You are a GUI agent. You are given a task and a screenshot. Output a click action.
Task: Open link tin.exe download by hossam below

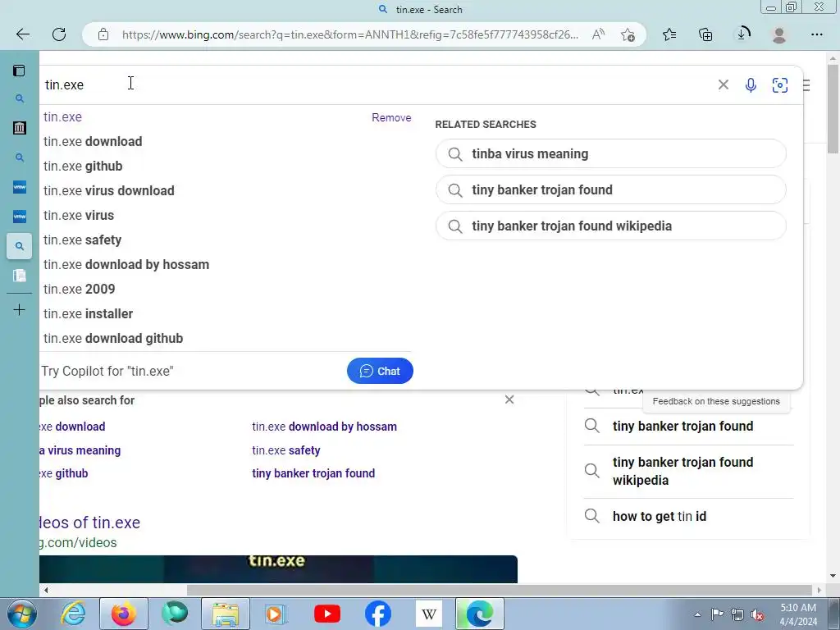click(325, 427)
